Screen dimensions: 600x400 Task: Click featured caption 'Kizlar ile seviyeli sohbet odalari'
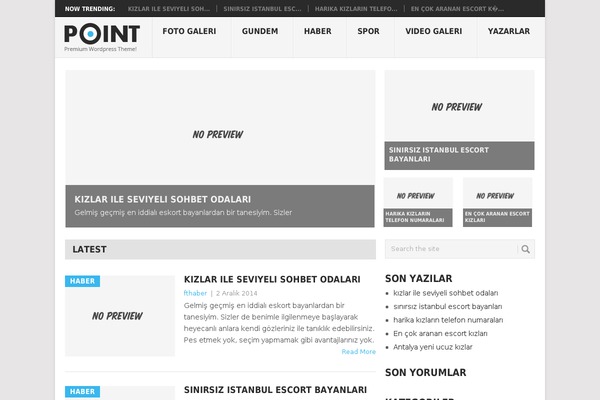click(x=163, y=199)
